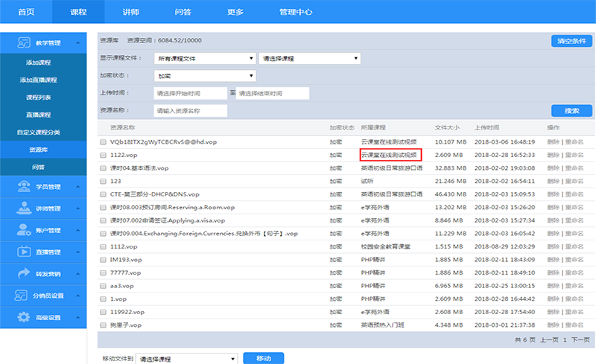Open the 加密 status dropdown

click(203, 76)
